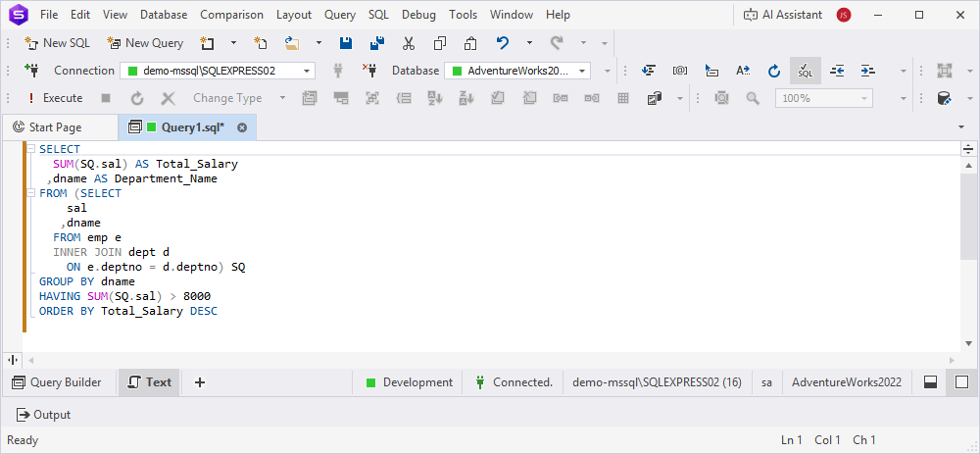Click the Save All icon
The image size is (980, 454).
pos(376,43)
